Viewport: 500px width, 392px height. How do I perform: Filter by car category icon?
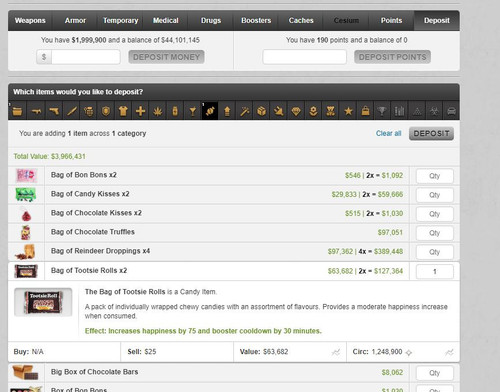pos(451,111)
